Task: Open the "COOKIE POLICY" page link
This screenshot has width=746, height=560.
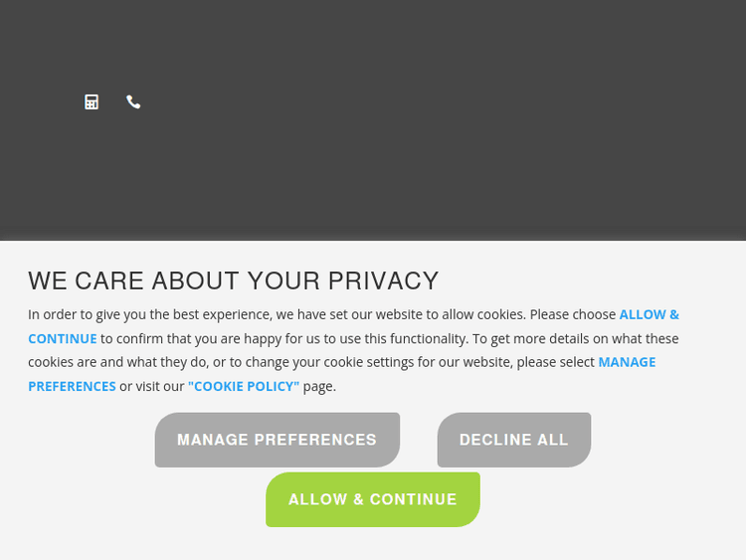Action: tap(244, 386)
